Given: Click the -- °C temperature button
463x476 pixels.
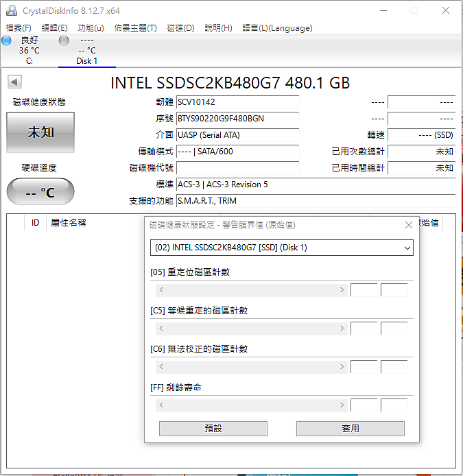Looking at the screenshot, I should pos(40,191).
